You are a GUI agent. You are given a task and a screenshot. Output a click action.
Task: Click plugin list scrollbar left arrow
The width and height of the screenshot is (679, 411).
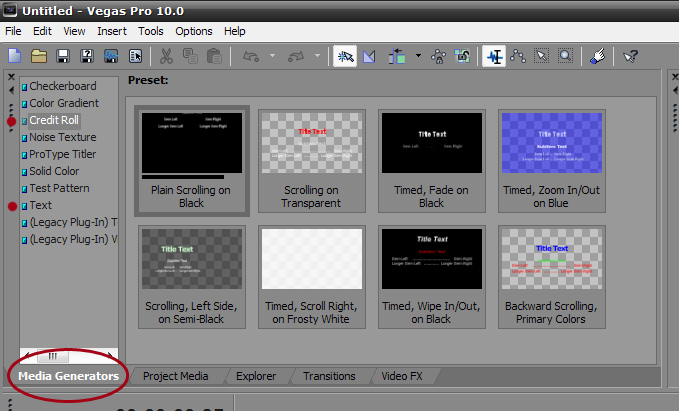(27, 356)
